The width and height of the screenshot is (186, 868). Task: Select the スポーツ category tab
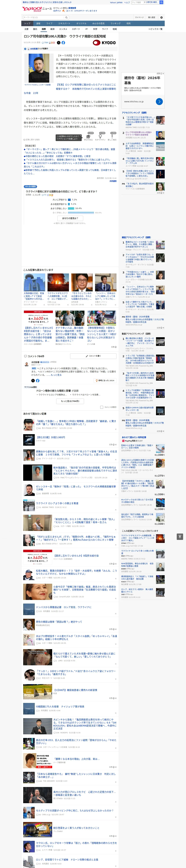[76, 29]
